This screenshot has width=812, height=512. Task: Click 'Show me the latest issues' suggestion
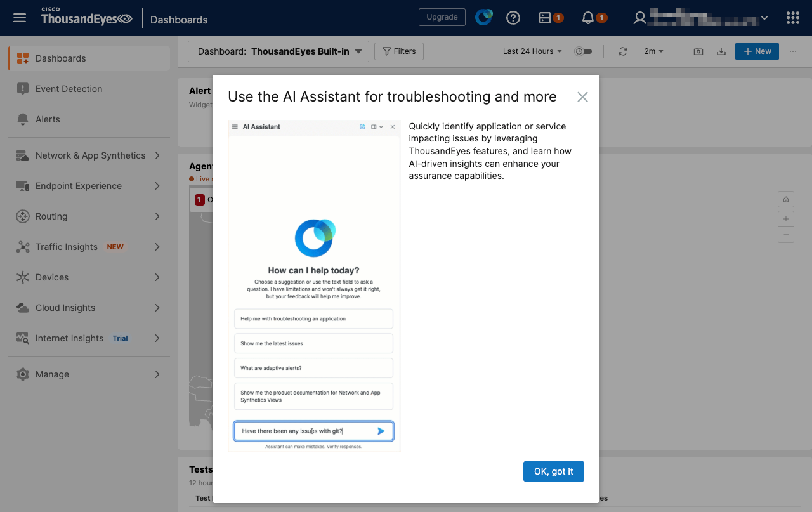(313, 343)
